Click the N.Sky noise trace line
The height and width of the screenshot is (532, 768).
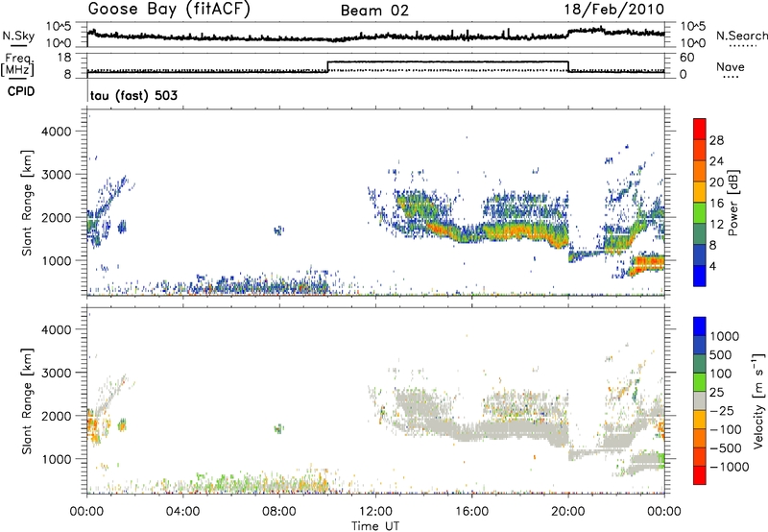pyautogui.click(x=375, y=36)
